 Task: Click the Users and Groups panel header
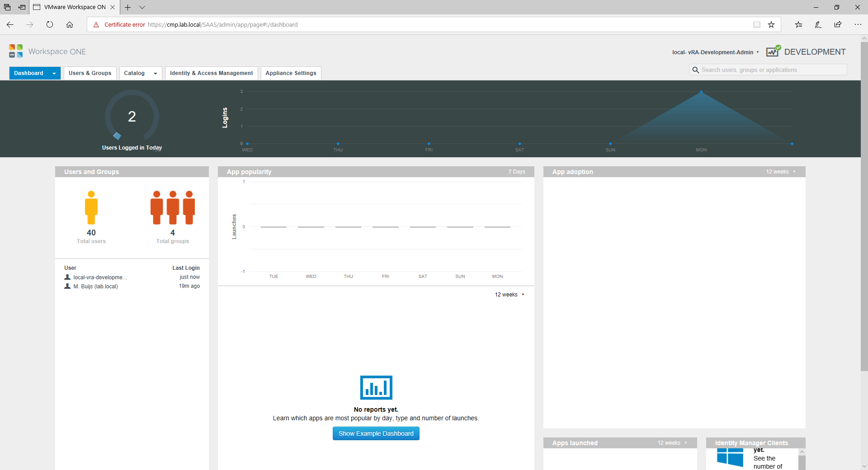[132, 172]
